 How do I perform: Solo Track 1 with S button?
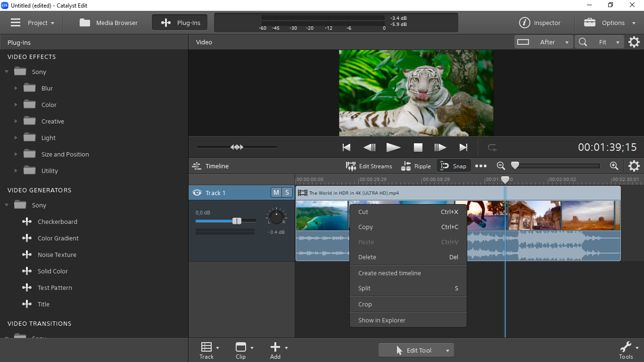click(x=287, y=192)
